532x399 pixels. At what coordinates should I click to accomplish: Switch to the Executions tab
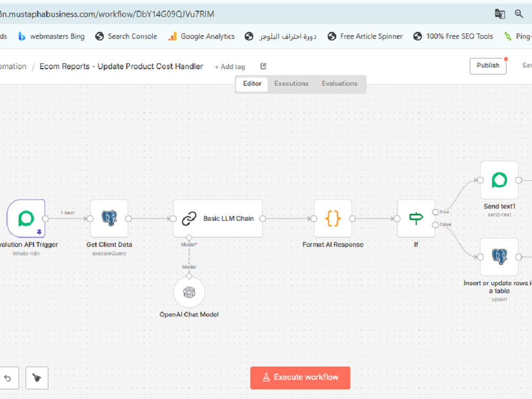point(291,84)
